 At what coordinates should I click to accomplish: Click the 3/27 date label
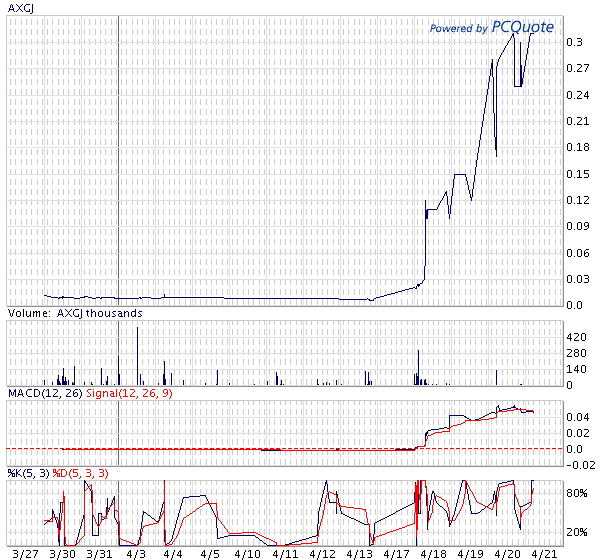(25, 554)
